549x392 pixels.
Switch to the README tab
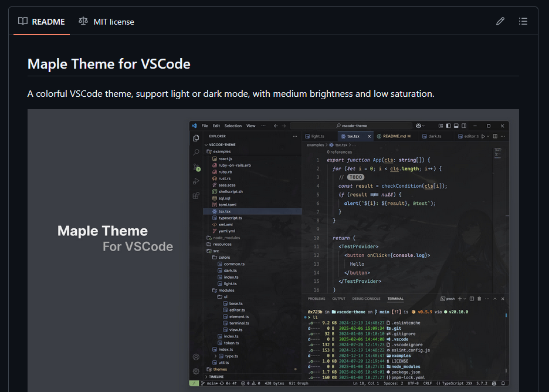(x=41, y=22)
